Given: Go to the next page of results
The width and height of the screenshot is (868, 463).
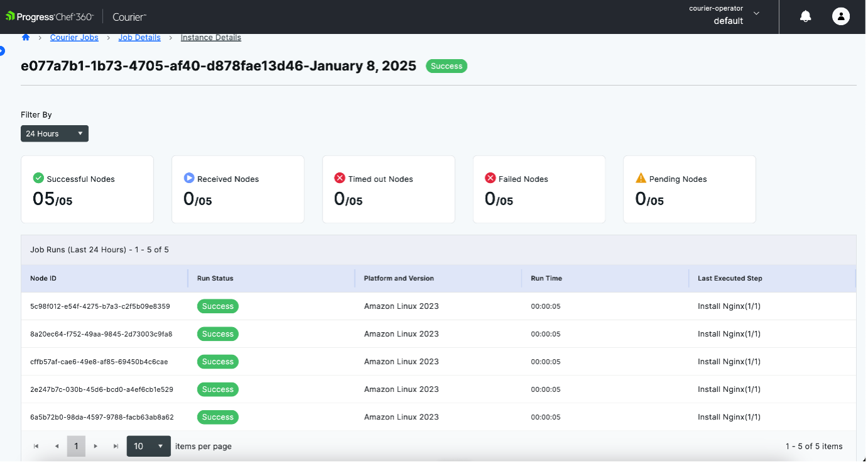Looking at the screenshot, I should (96, 446).
